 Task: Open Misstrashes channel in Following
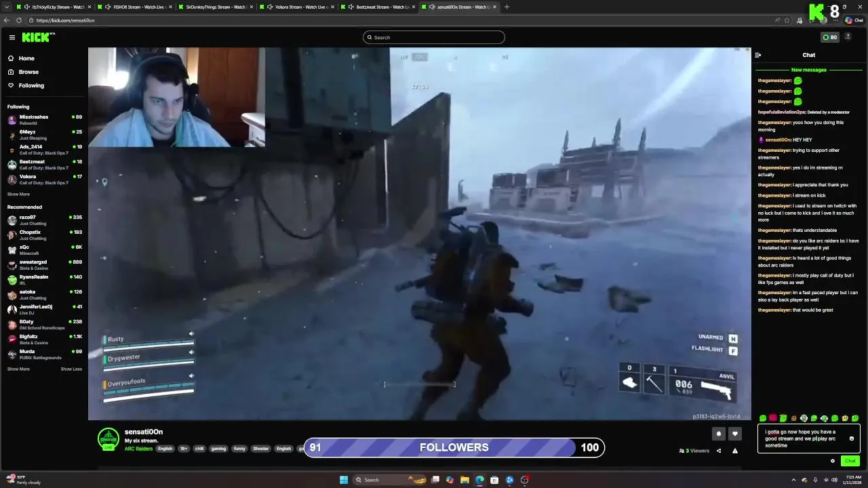[43, 120]
